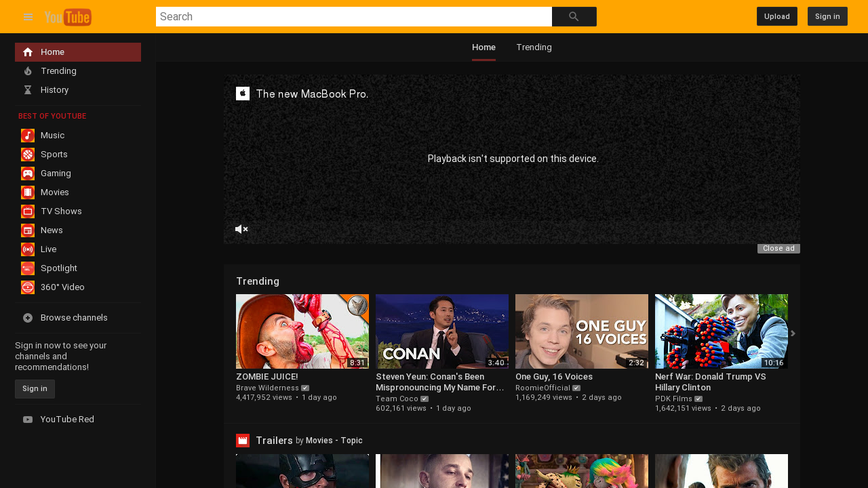
Task: Click Sign in button in header
Action: pos(827,16)
